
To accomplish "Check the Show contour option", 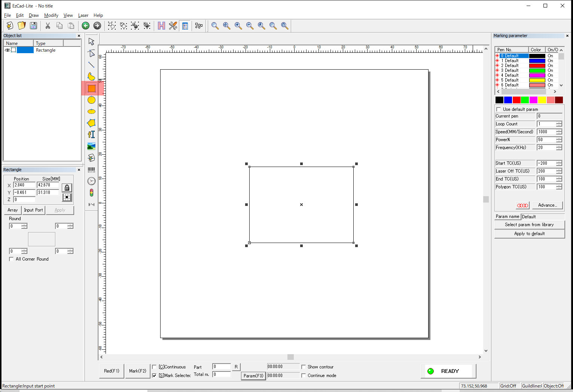I will [304, 367].
